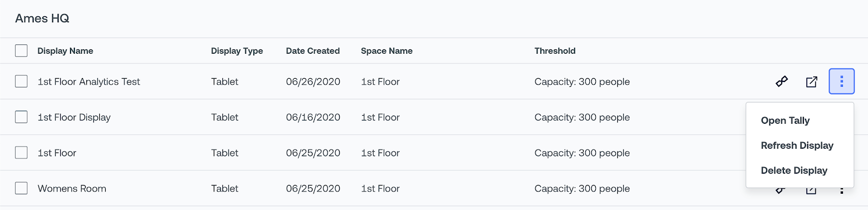Tick the checkbox for the 1st Floor row
This screenshot has width=868, height=210.
pos(21,153)
